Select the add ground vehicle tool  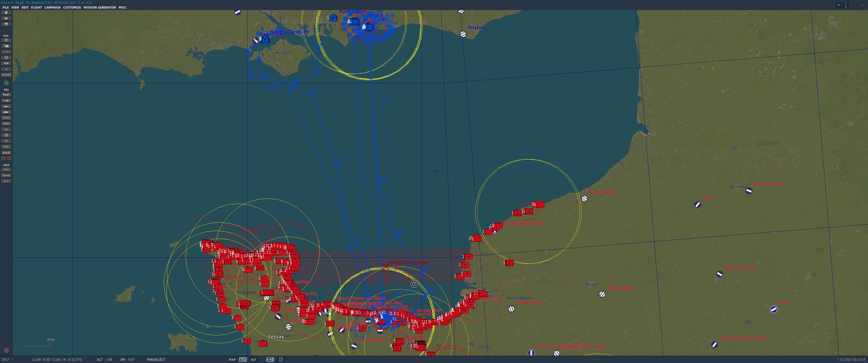6,112
